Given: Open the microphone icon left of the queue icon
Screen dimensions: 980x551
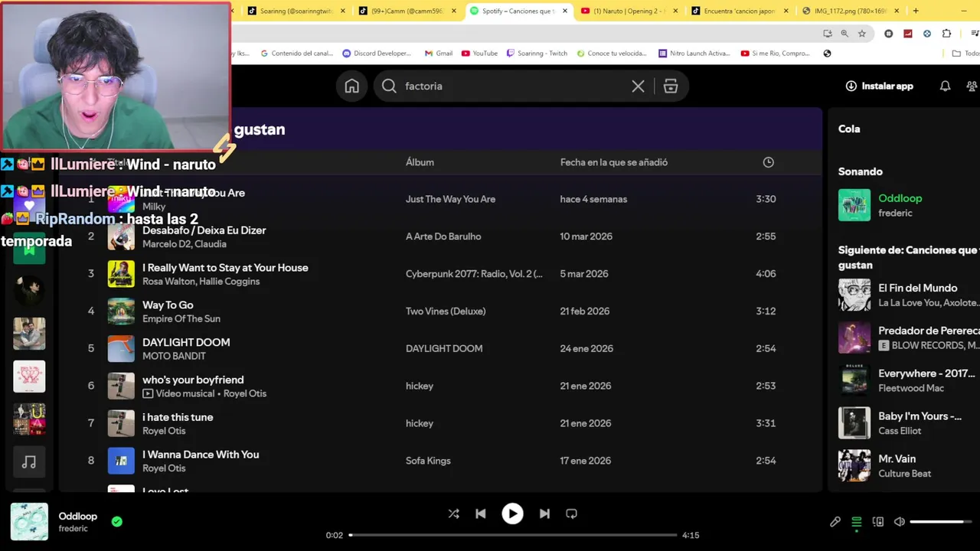Looking at the screenshot, I should coord(835,522).
